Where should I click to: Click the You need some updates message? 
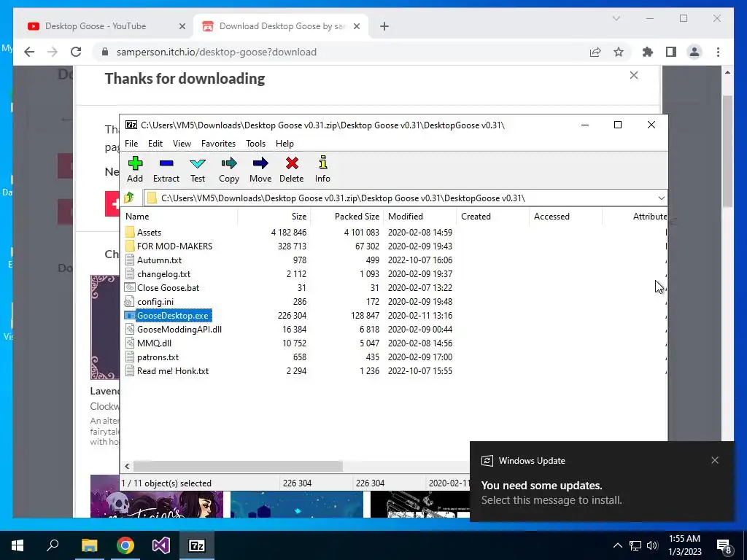click(542, 485)
